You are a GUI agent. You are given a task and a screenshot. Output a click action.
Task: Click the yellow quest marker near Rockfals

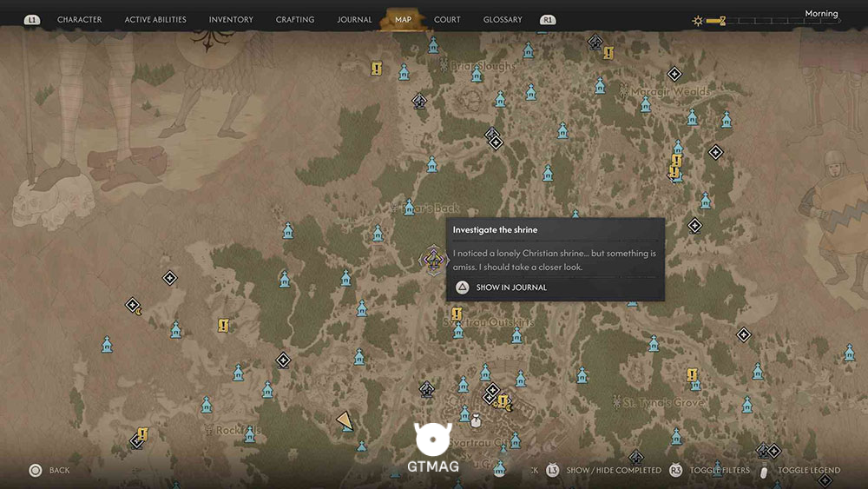click(143, 433)
